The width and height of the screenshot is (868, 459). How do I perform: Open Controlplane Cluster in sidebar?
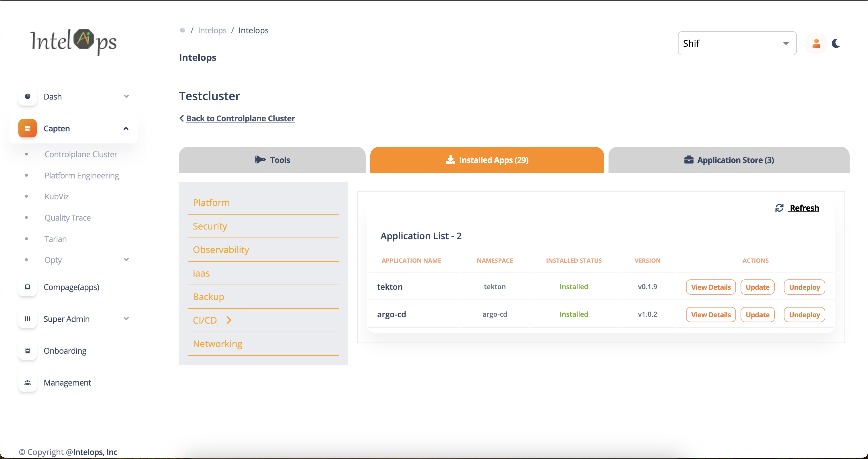81,154
